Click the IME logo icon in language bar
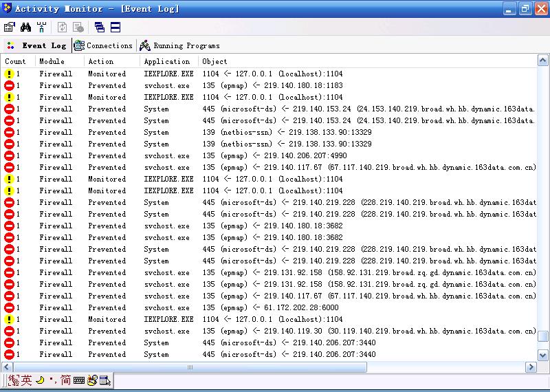The image size is (550, 392). tap(14, 380)
